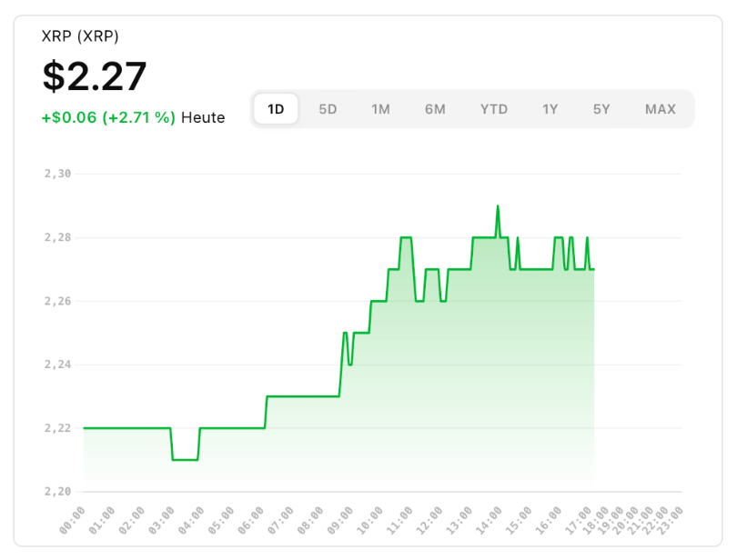Show the 1Y price chart
737x560 pixels.
(x=550, y=109)
